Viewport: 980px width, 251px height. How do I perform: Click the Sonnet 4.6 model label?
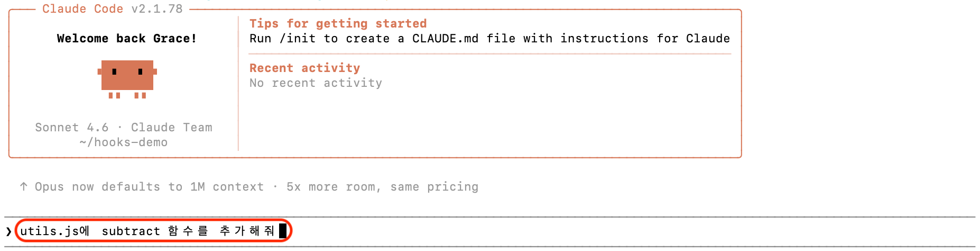[x=71, y=128]
